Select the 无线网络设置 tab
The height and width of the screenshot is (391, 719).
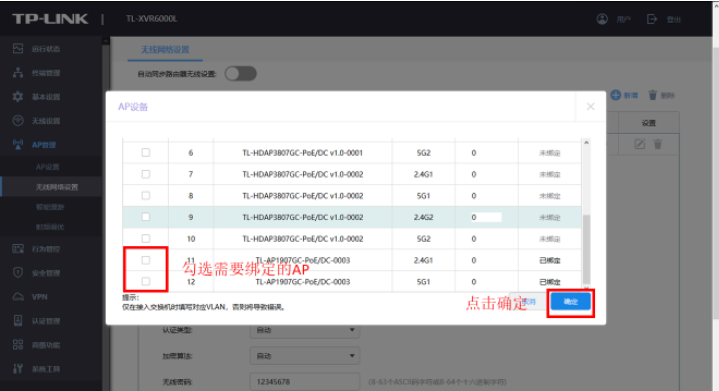pyautogui.click(x=165, y=50)
